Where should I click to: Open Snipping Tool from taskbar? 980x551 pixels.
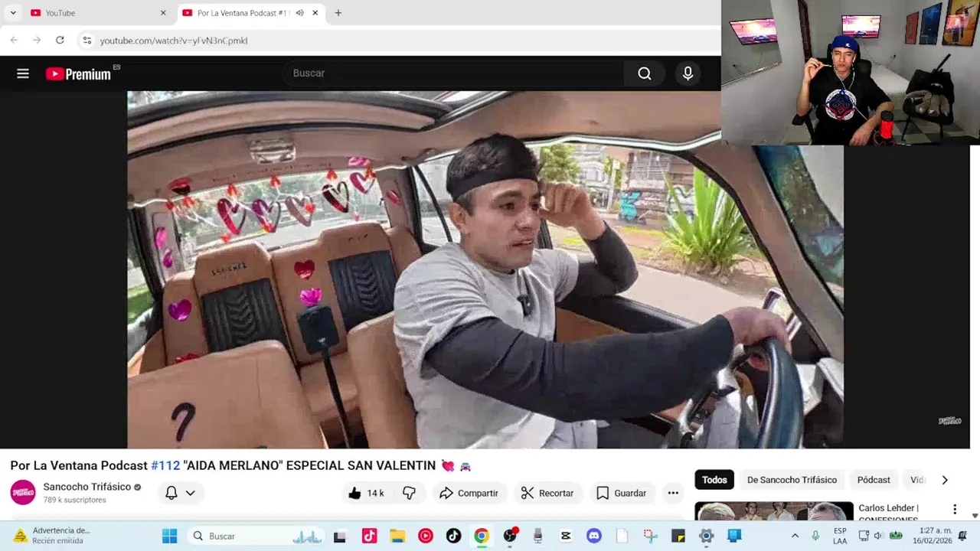[650, 536]
